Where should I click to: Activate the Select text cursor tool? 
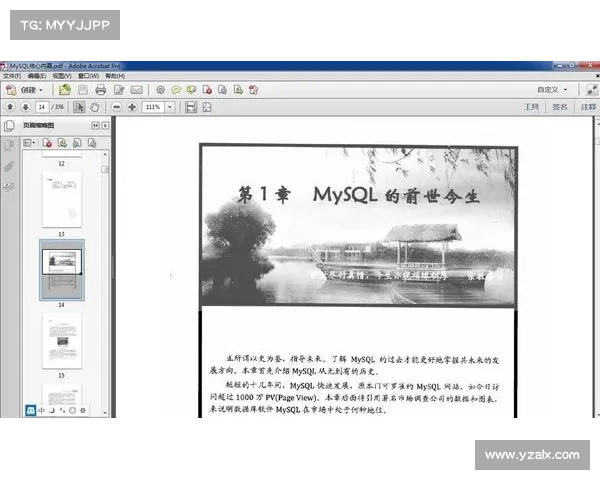click(80, 107)
